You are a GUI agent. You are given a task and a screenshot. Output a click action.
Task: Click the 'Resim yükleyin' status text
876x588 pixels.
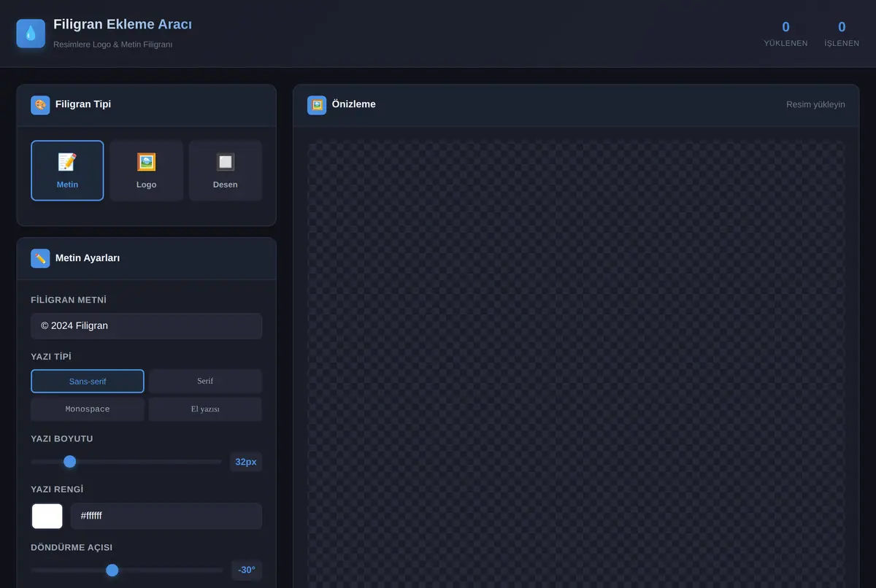tap(815, 105)
